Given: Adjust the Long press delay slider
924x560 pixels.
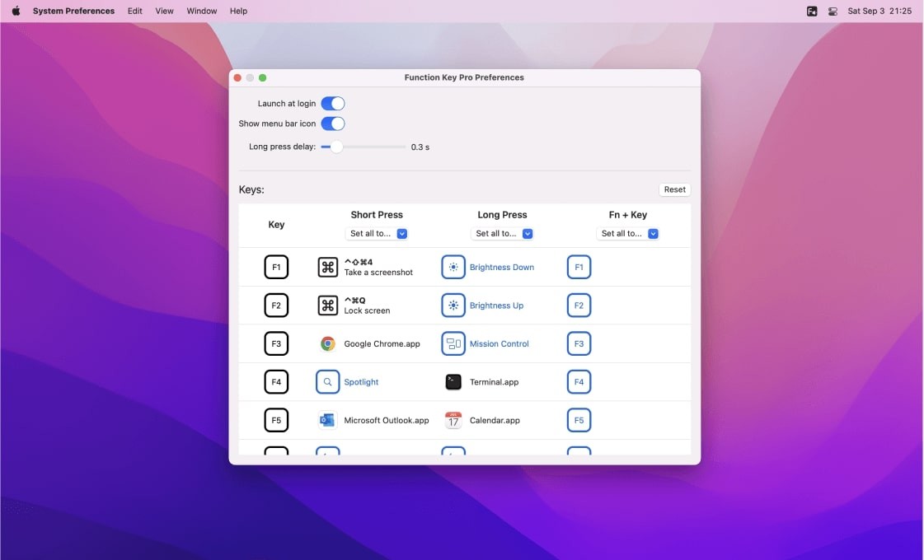Looking at the screenshot, I should 335,147.
